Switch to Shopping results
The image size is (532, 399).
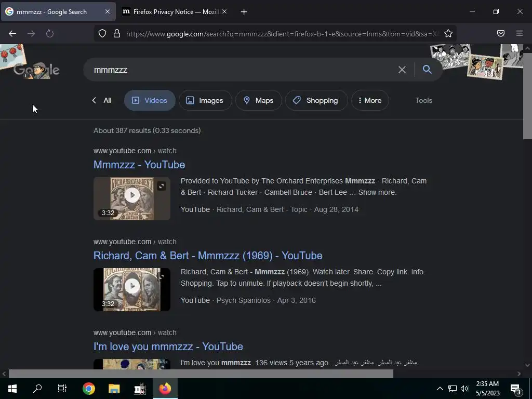tap(316, 100)
